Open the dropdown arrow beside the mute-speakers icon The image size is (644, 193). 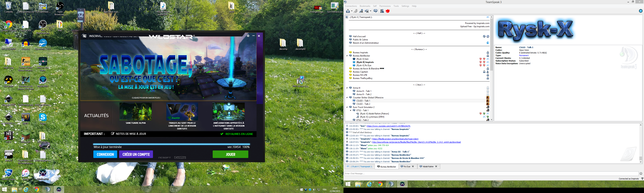(x=370, y=11)
